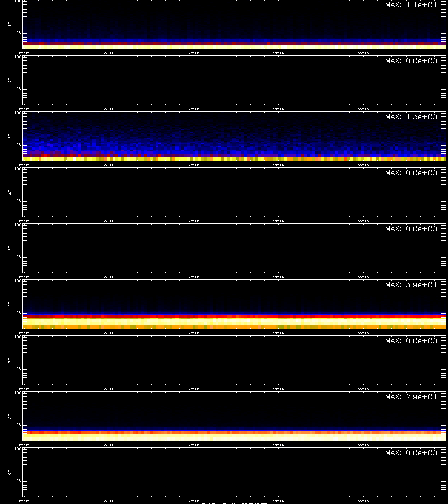The image size is (448, 504).
Task: Click the 22:10 tick under the 2F panel
Action: click(x=109, y=109)
